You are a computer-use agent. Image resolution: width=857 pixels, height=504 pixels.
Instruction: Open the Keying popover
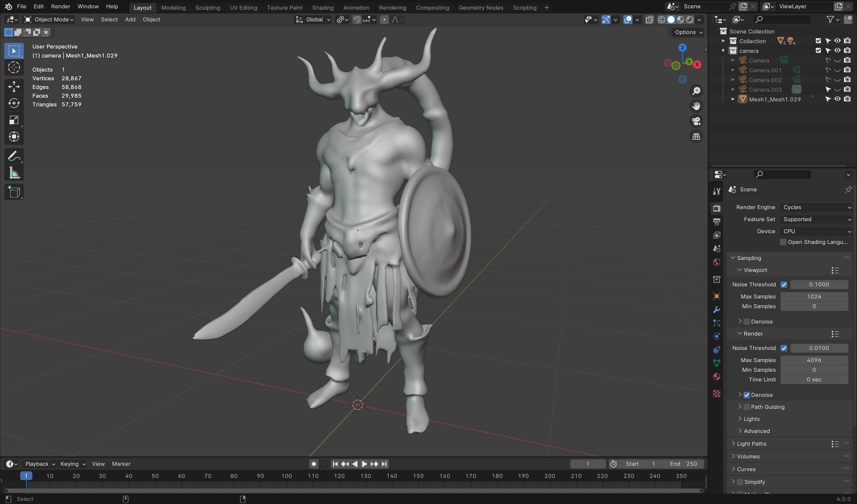73,464
